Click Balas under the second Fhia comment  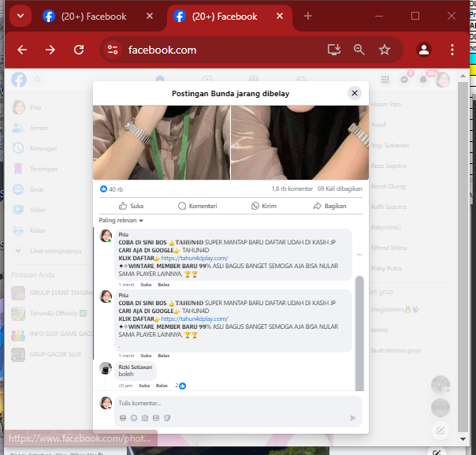(x=164, y=356)
